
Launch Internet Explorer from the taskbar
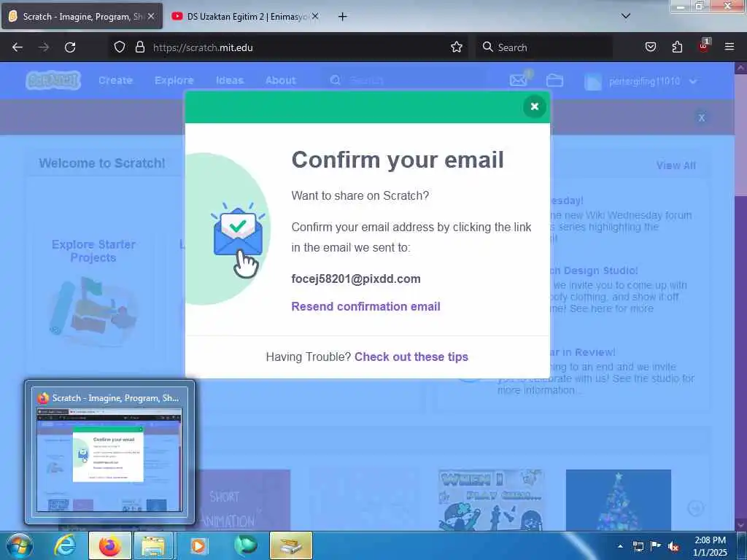pos(65,545)
